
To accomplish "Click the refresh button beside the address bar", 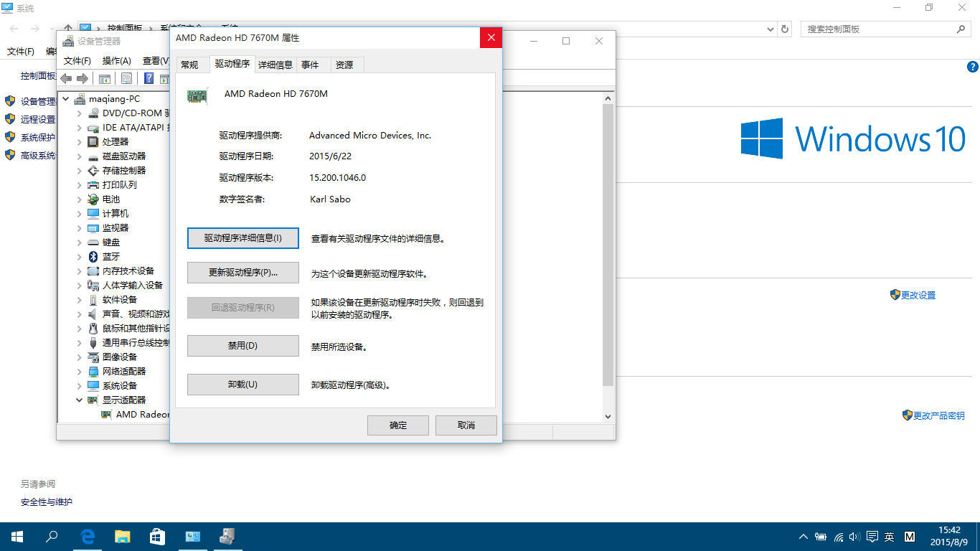I will (x=785, y=29).
